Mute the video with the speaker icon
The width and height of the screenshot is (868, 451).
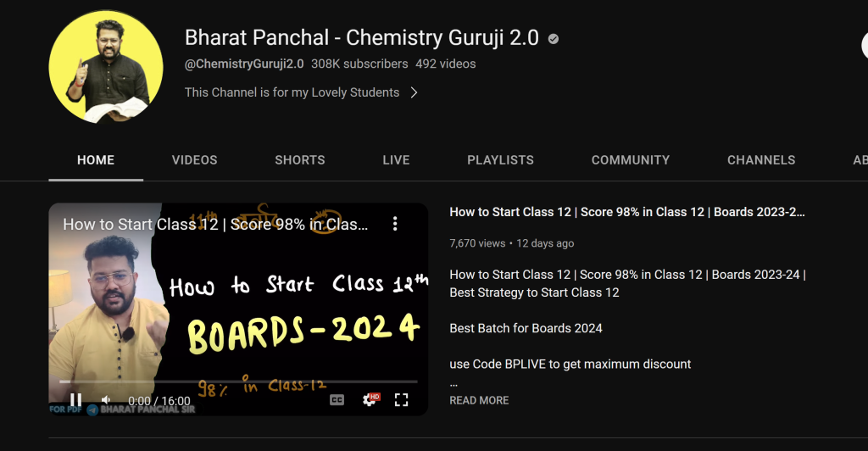click(106, 400)
